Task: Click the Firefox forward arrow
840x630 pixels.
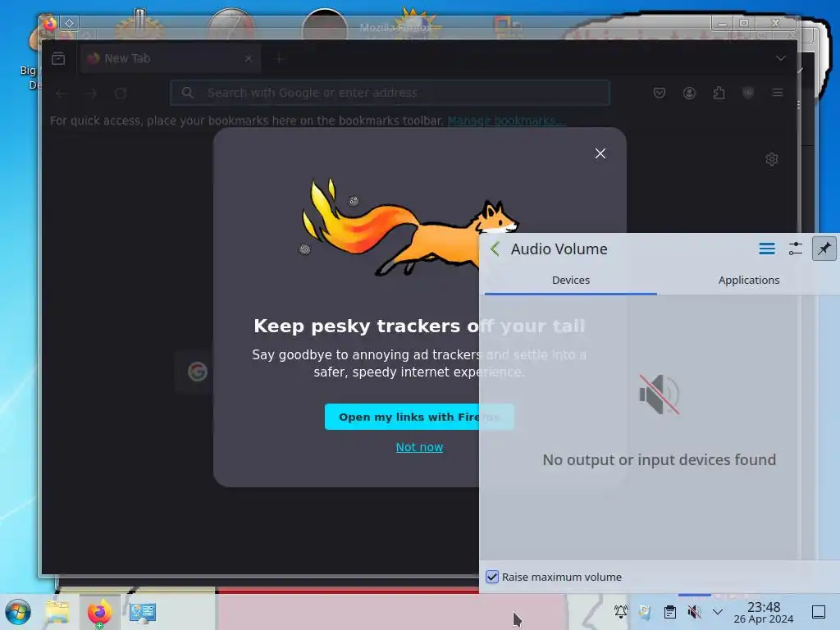Action: (x=91, y=94)
